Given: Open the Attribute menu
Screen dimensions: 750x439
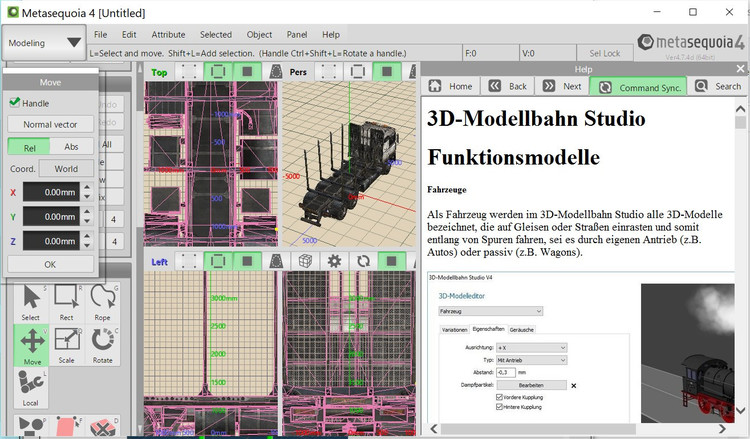Looking at the screenshot, I should tap(168, 34).
